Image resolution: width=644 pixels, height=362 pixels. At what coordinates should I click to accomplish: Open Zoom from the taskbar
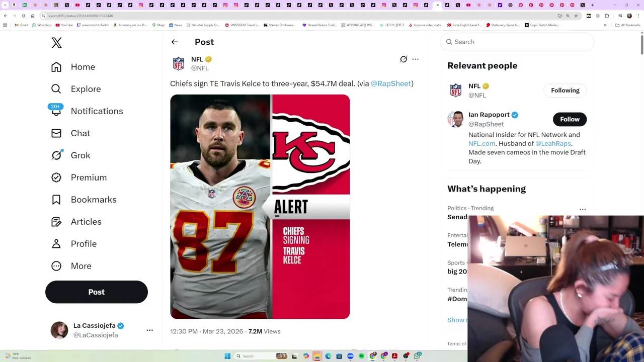[350, 356]
